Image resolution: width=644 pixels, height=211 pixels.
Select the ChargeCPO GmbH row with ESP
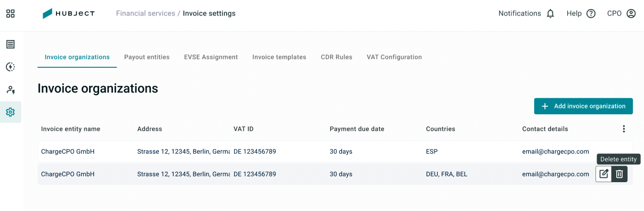click(x=335, y=152)
